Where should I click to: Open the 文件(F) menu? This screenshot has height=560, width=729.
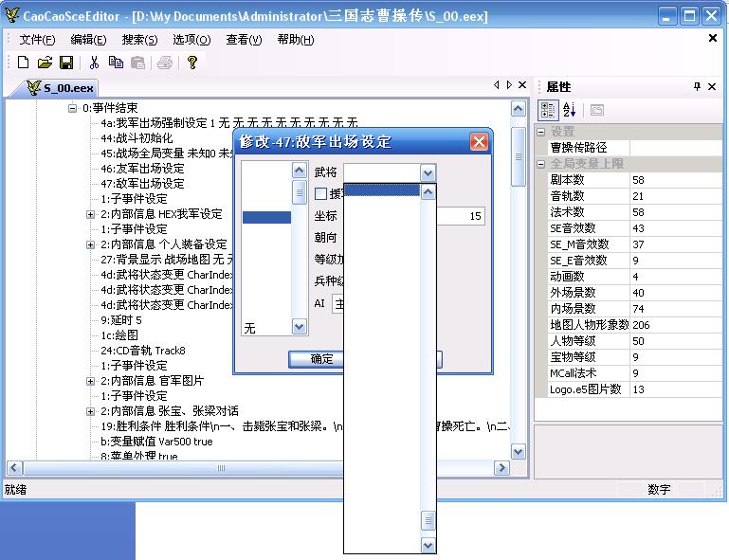pyautogui.click(x=37, y=40)
